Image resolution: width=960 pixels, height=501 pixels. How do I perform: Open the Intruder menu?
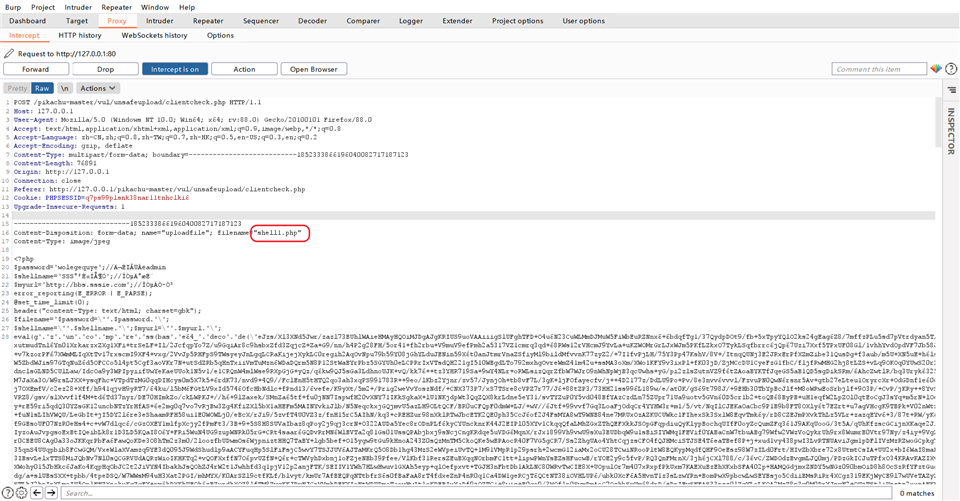tap(78, 7)
